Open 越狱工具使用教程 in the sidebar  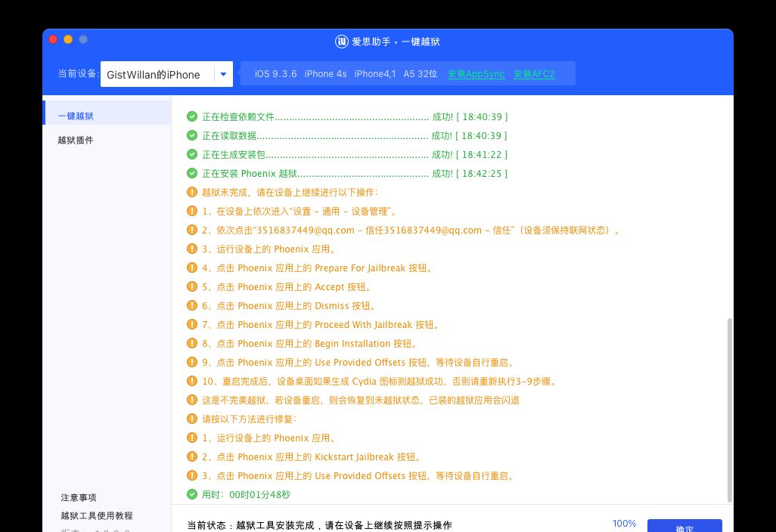tap(97, 515)
